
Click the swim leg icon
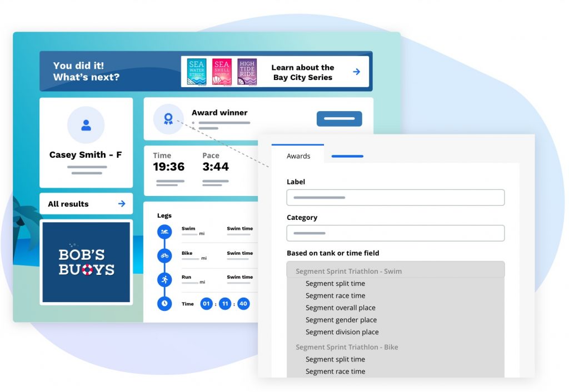(x=164, y=232)
